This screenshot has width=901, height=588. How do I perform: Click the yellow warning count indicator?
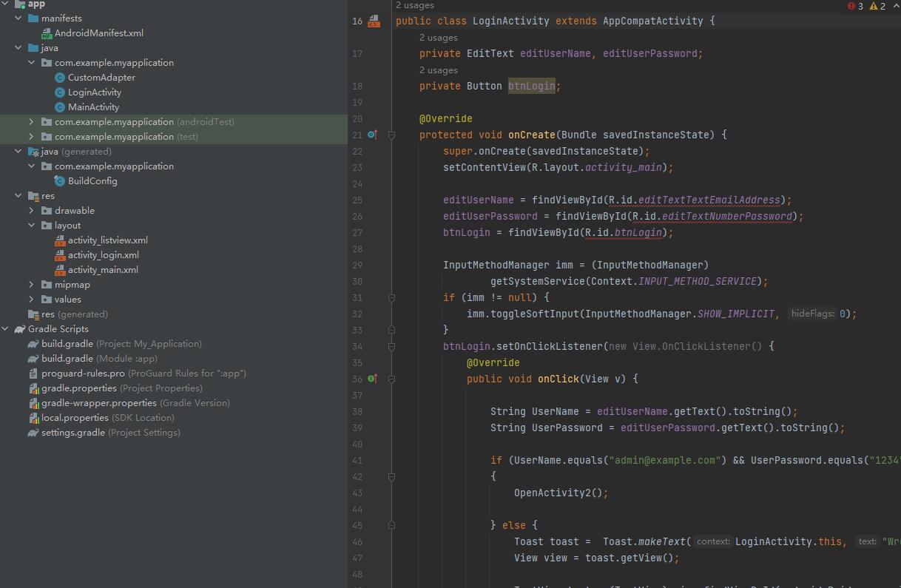(x=877, y=6)
